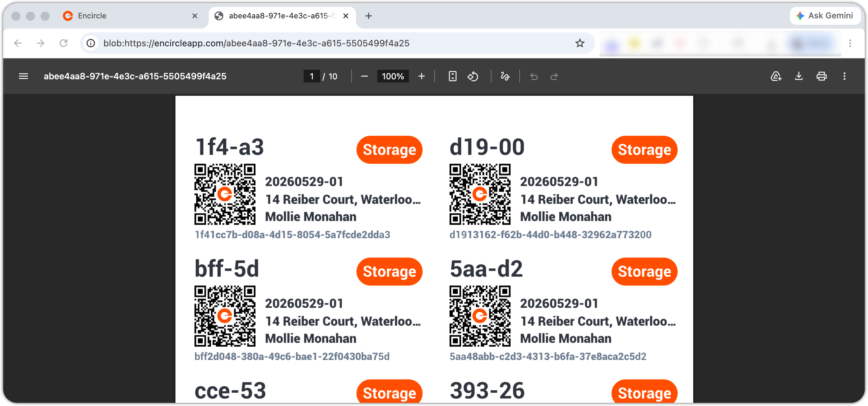The height and width of the screenshot is (406, 868).
Task: Click UUID bff2d048-380a-49c6-bae1-22f0430ba75d
Action: tap(292, 357)
